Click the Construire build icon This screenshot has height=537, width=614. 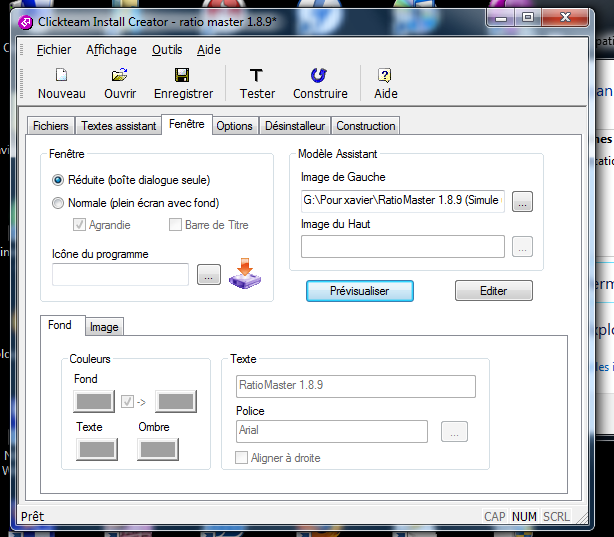tap(319, 75)
